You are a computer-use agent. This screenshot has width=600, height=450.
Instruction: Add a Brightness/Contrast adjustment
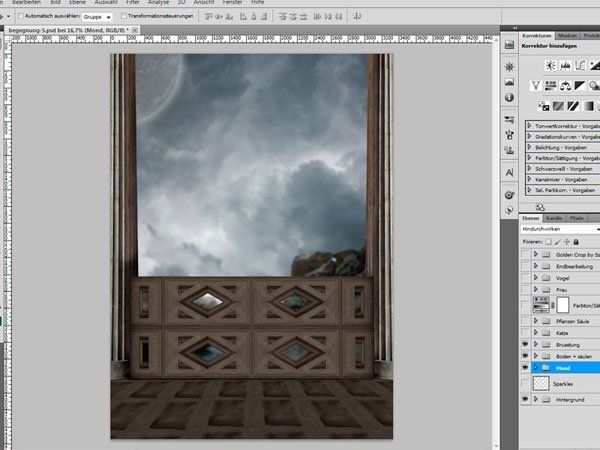coord(550,65)
